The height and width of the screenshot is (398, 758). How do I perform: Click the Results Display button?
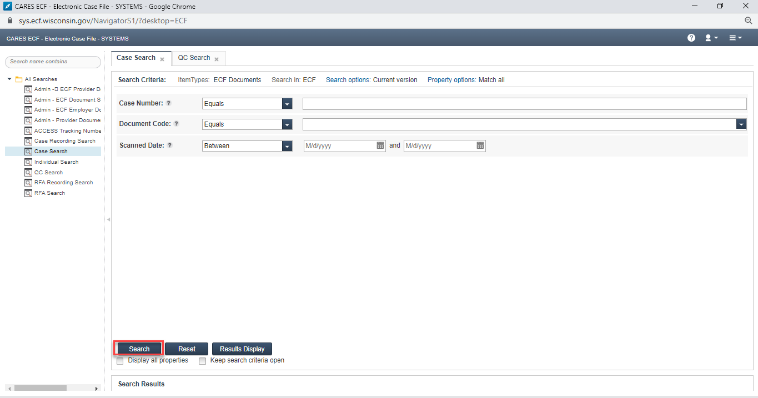tap(242, 349)
